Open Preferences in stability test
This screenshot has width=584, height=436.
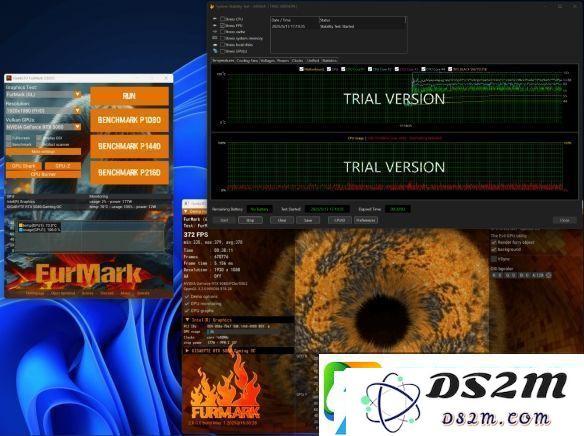(x=366, y=220)
